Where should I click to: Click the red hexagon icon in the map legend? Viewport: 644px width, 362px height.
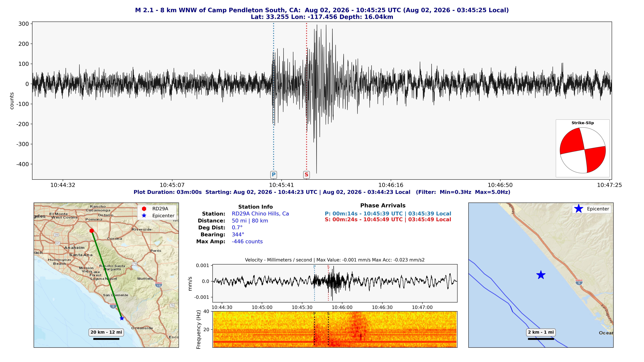coord(144,209)
